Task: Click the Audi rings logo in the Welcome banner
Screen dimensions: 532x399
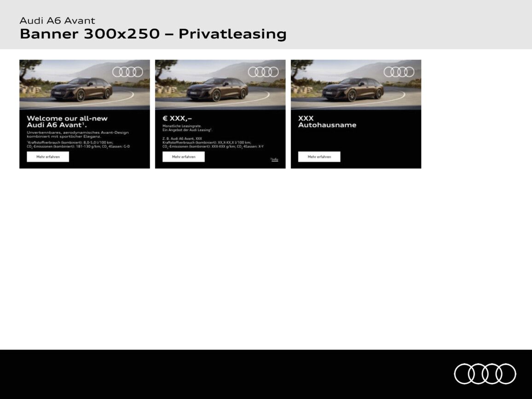Action: pyautogui.click(x=127, y=72)
